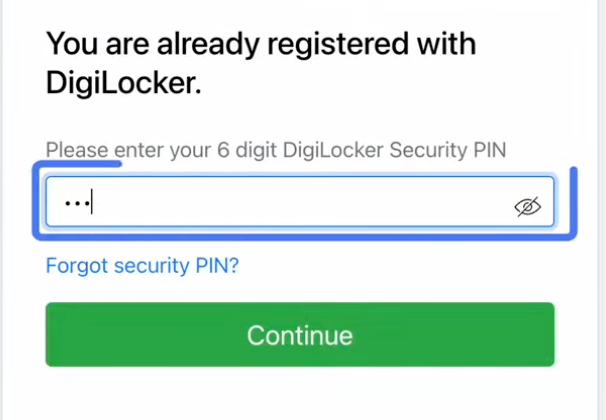This screenshot has width=606, height=420.
Task: Click the three masked dots in PIN field
Action: [76, 204]
